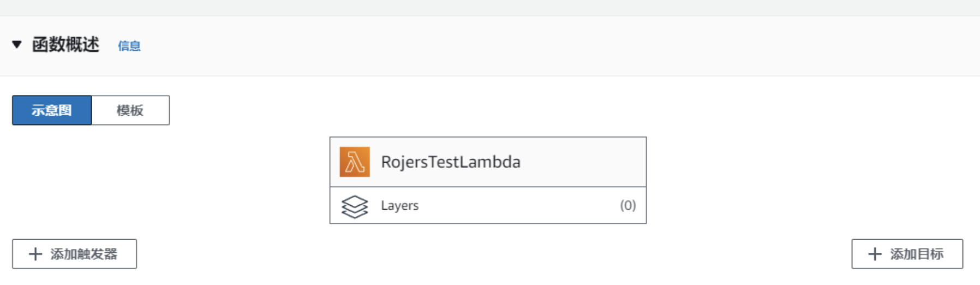Add a destination with 添加目标 button
The width and height of the screenshot is (980, 285).
pos(907,254)
